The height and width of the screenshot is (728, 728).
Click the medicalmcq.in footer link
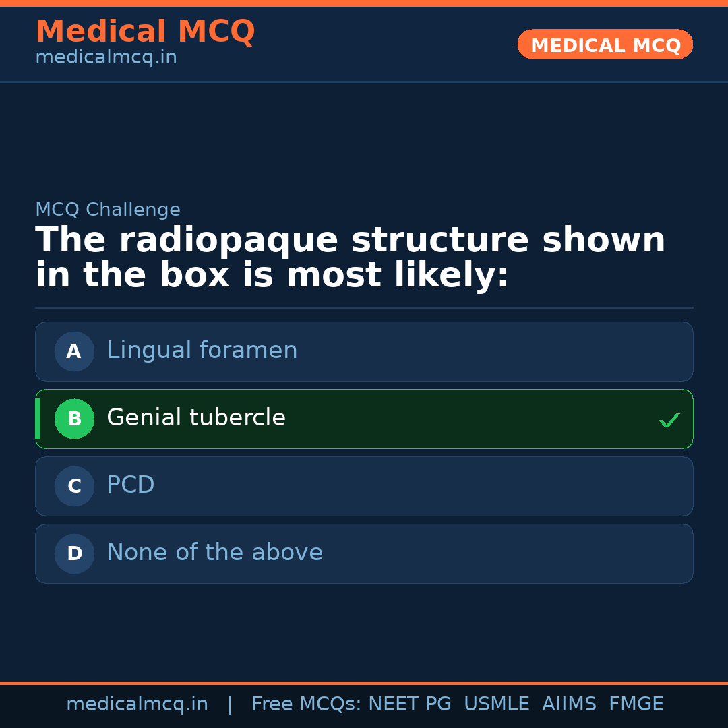pyautogui.click(x=138, y=704)
